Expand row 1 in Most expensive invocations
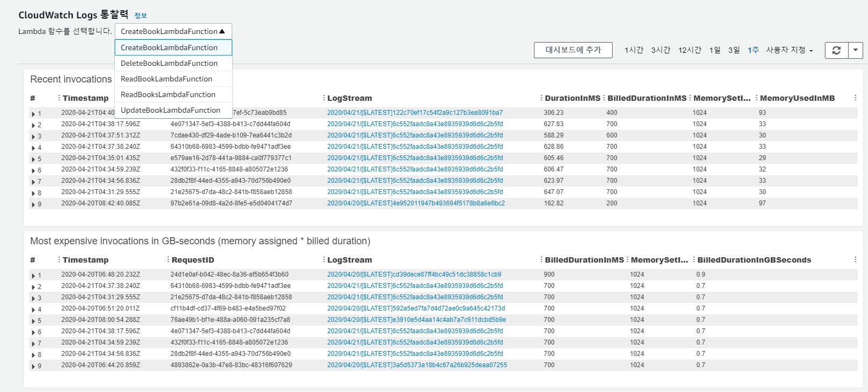The height and width of the screenshot is (392, 868). pyautogui.click(x=33, y=276)
